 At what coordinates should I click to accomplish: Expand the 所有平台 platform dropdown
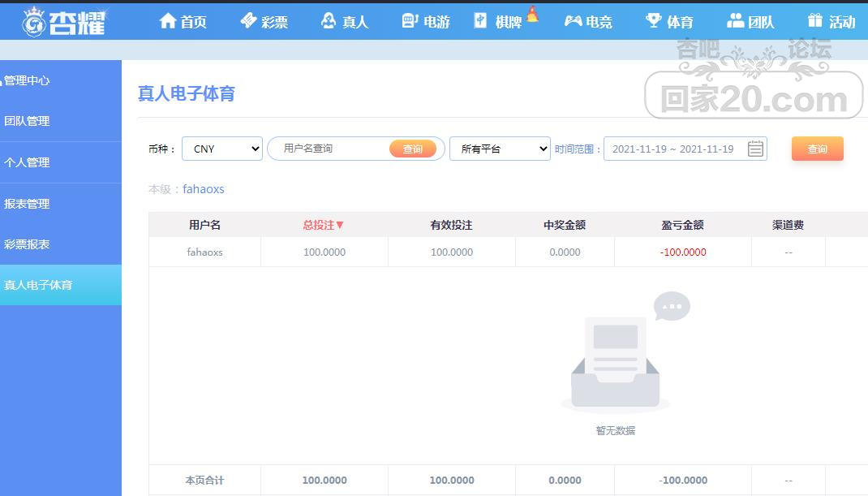point(500,149)
